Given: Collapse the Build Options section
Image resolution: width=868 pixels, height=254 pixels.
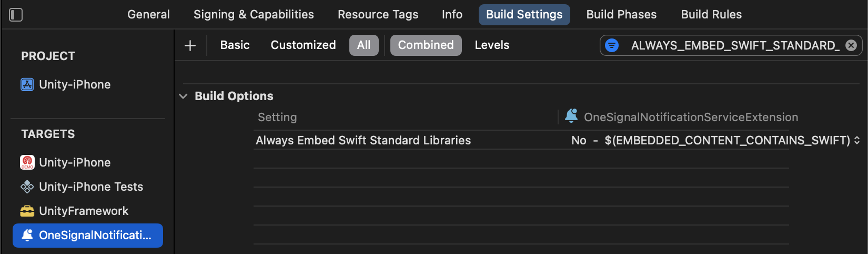Looking at the screenshot, I should (183, 96).
